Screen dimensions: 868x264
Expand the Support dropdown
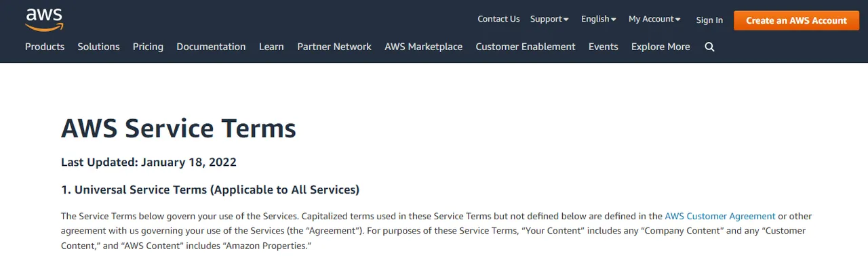coord(549,19)
